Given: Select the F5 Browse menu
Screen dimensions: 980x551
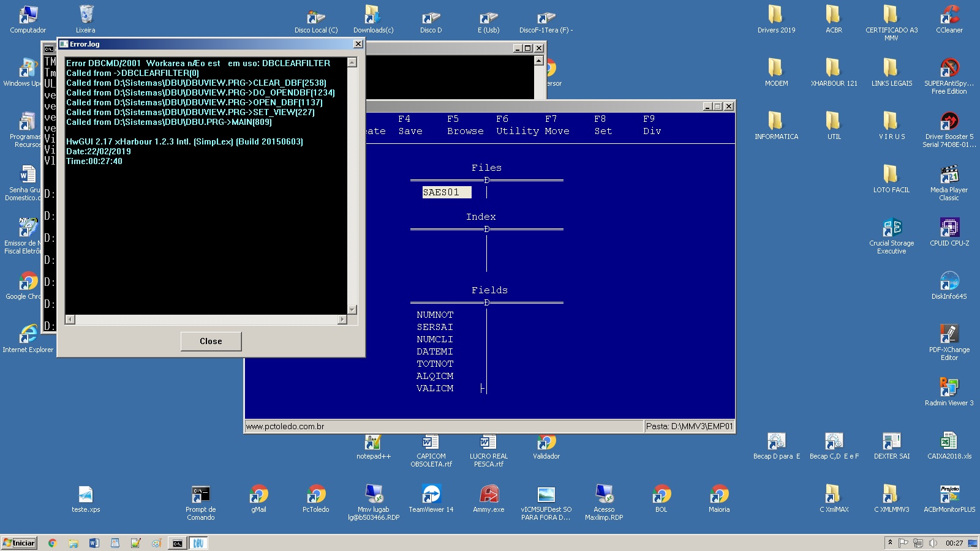Looking at the screenshot, I should coord(465,125).
